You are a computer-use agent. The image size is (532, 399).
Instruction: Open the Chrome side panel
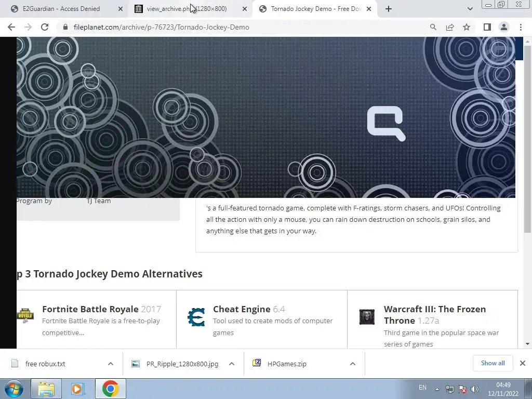pyautogui.click(x=487, y=27)
